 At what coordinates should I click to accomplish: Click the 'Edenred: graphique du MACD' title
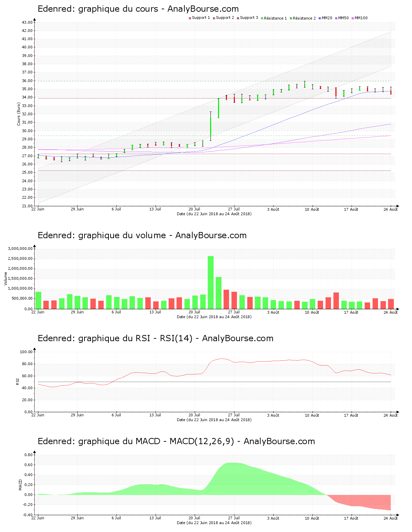pos(176,441)
